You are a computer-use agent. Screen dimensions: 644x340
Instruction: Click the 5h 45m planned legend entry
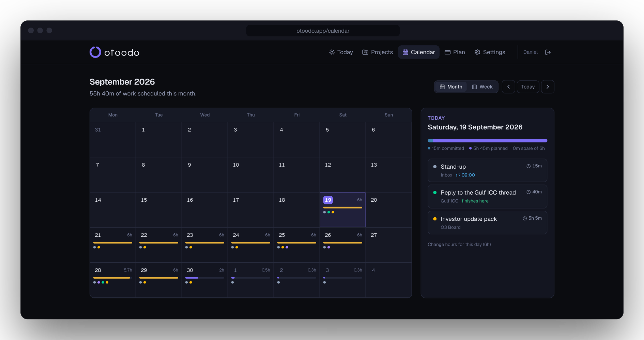pos(488,149)
